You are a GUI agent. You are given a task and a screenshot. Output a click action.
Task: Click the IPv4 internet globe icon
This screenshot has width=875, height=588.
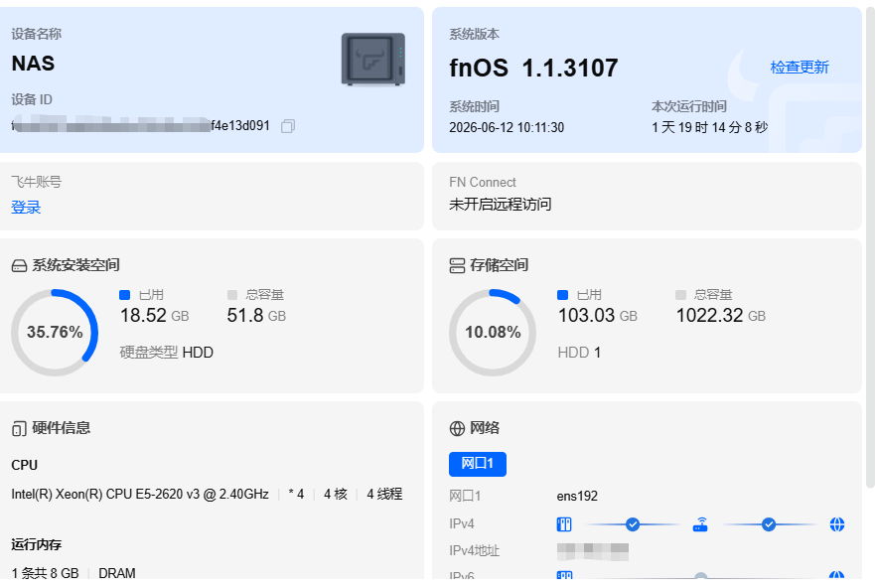point(837,524)
